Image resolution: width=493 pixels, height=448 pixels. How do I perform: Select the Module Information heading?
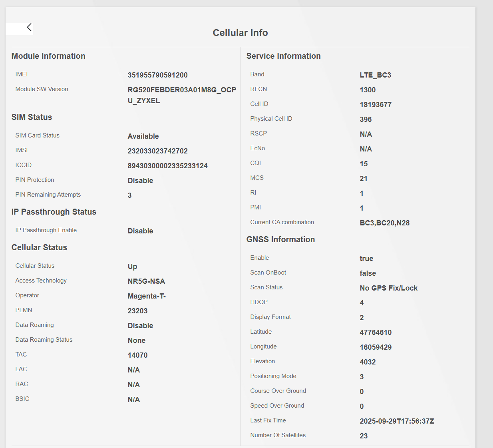tap(48, 56)
